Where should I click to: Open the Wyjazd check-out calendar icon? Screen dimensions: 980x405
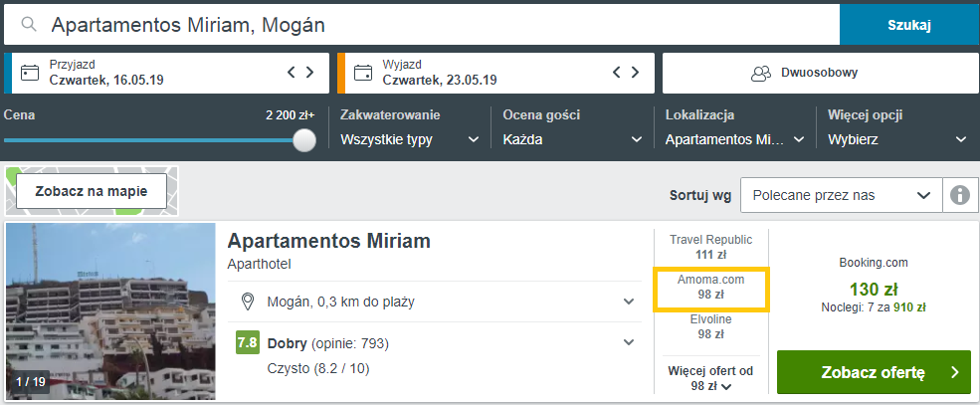tap(363, 73)
